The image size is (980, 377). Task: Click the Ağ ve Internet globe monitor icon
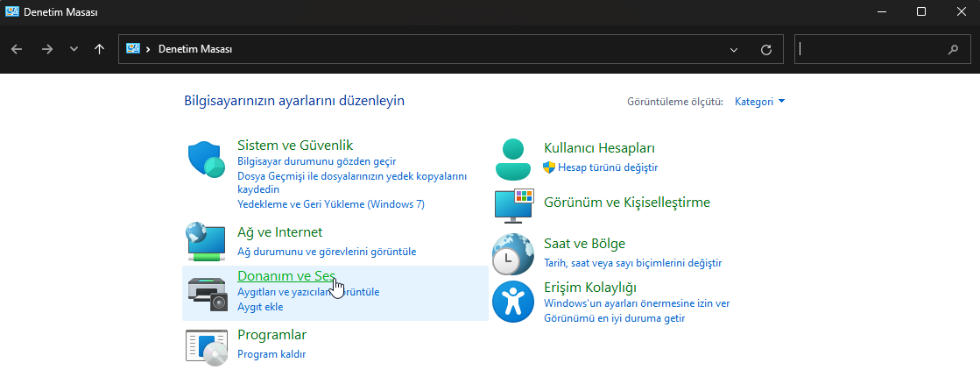[207, 241]
